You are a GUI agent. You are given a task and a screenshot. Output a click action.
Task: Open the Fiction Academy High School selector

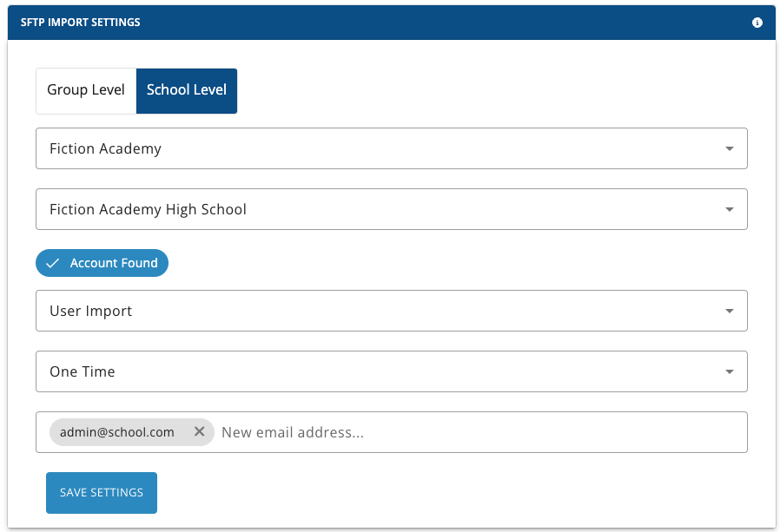coord(392,209)
